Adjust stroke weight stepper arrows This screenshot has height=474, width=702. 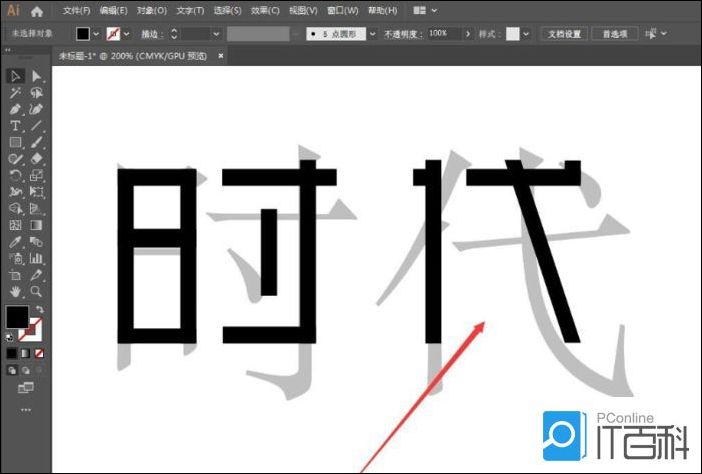point(174,34)
